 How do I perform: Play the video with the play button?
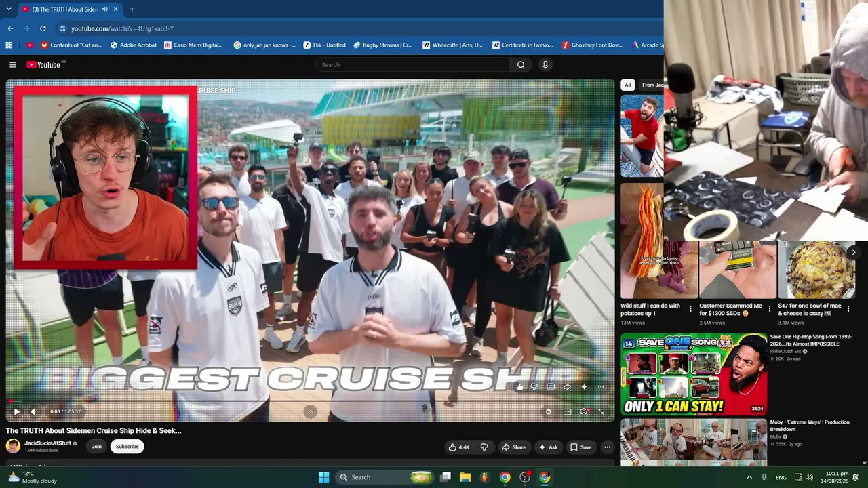click(x=17, y=411)
